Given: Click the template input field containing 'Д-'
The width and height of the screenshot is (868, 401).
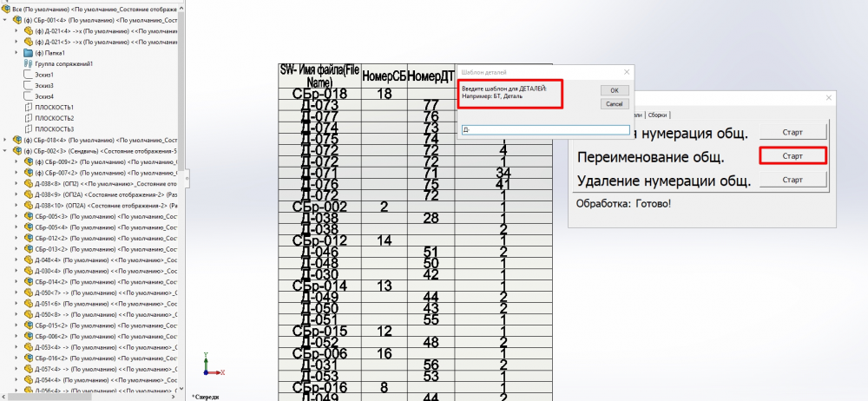Looking at the screenshot, I should point(545,129).
